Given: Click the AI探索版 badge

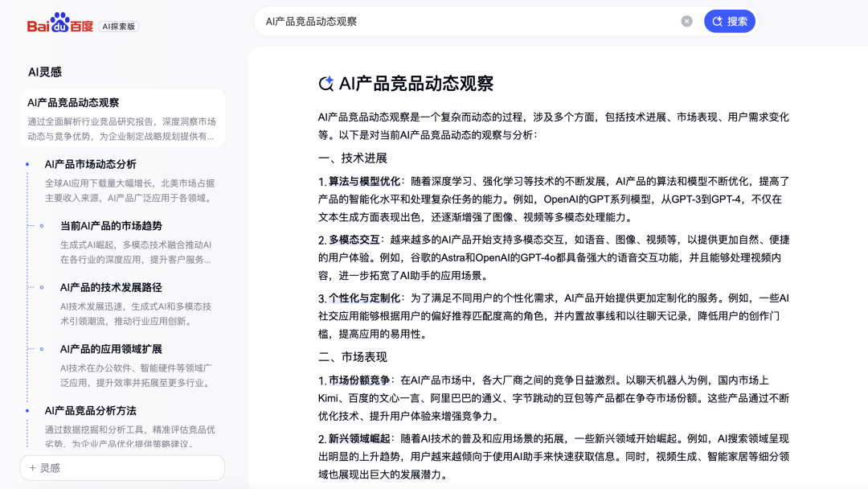Looking at the screenshot, I should (x=119, y=27).
